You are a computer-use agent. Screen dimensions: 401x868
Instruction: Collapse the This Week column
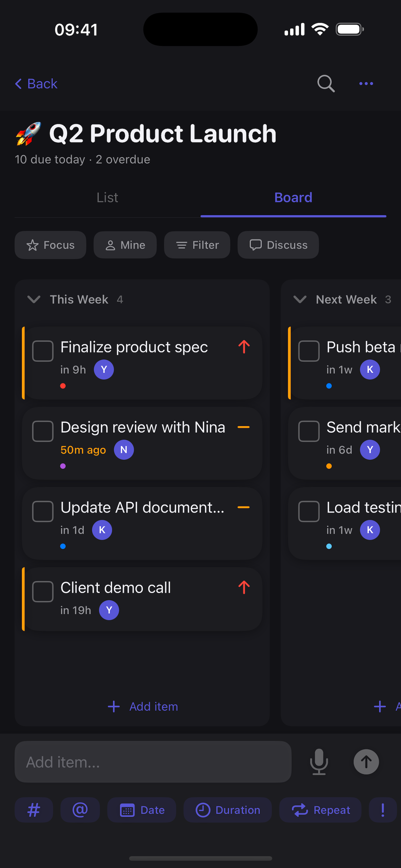click(x=34, y=299)
